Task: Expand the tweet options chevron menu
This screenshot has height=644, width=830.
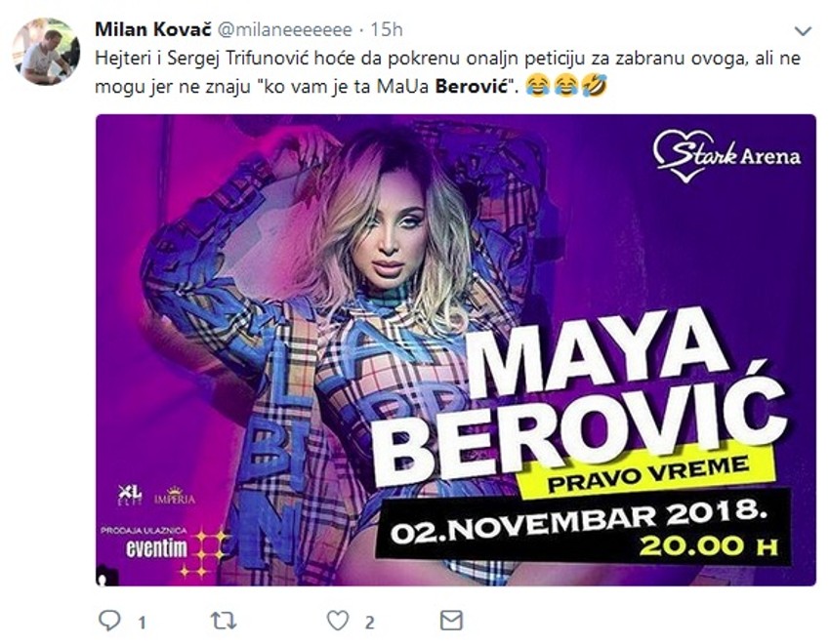Action: tap(802, 30)
